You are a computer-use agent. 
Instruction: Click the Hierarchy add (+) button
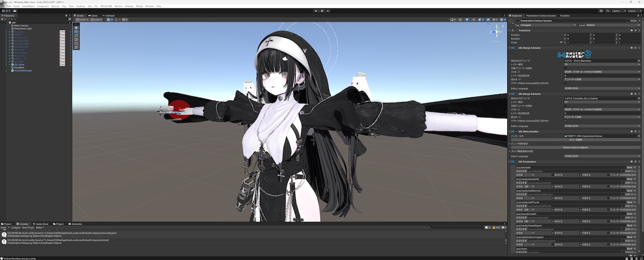pos(3,20)
